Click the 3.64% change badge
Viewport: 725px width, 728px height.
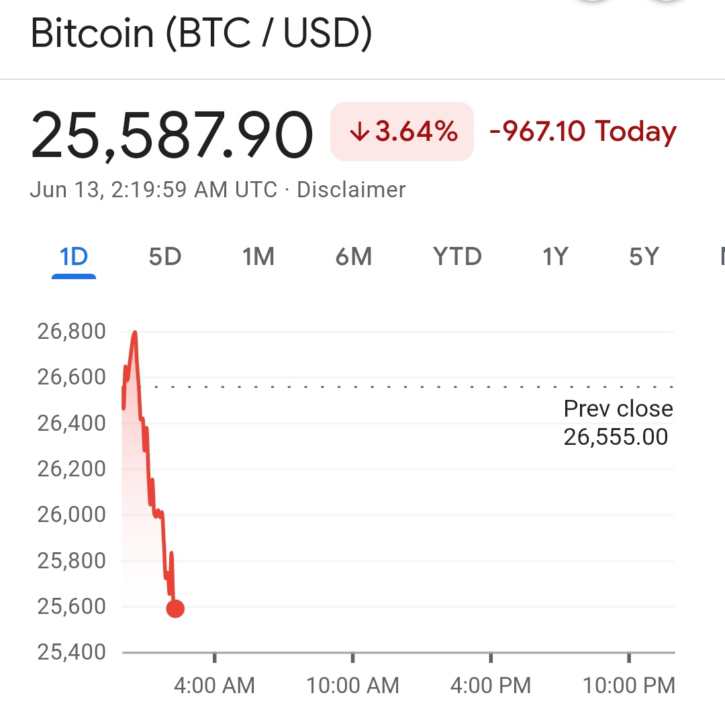click(402, 132)
